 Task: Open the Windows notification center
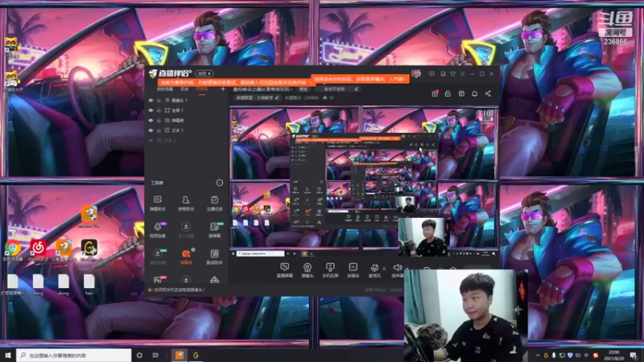pos(634,356)
